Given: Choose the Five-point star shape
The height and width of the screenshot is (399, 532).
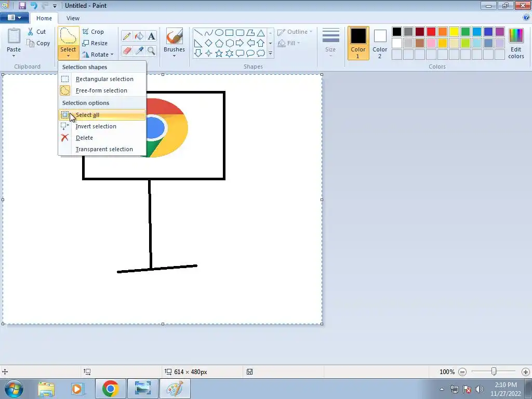Looking at the screenshot, I should [x=219, y=54].
